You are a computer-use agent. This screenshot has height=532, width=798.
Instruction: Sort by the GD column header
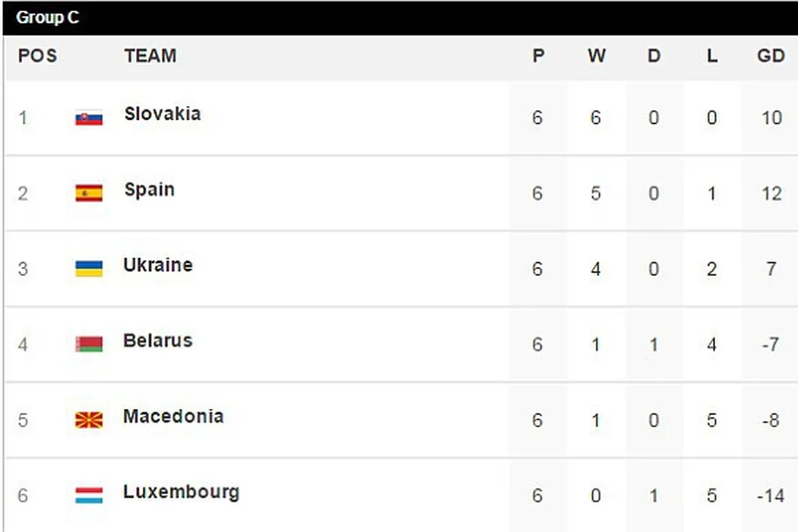click(x=771, y=56)
